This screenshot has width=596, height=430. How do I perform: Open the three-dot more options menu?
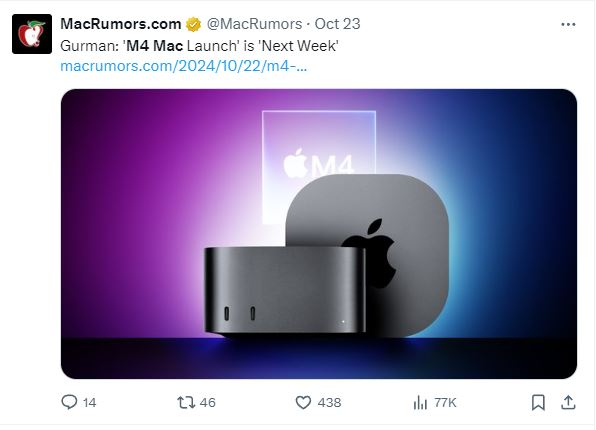point(568,24)
